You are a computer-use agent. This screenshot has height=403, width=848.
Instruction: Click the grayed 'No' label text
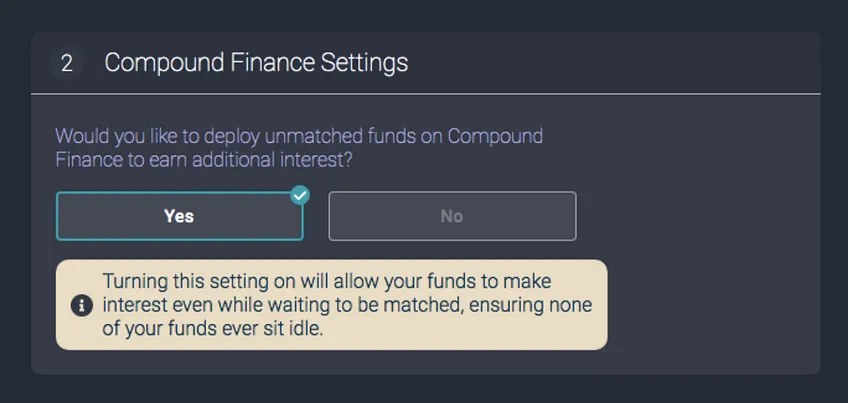point(452,216)
